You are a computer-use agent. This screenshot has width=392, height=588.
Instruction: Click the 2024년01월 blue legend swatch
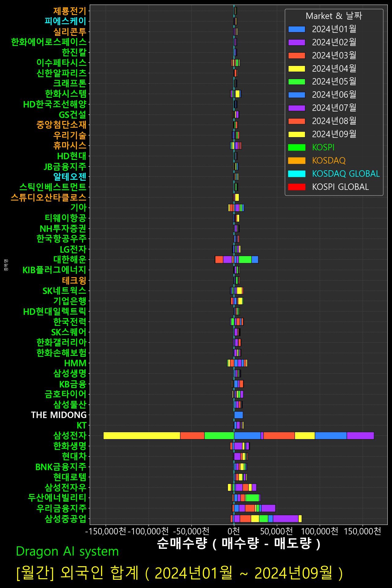point(296,29)
